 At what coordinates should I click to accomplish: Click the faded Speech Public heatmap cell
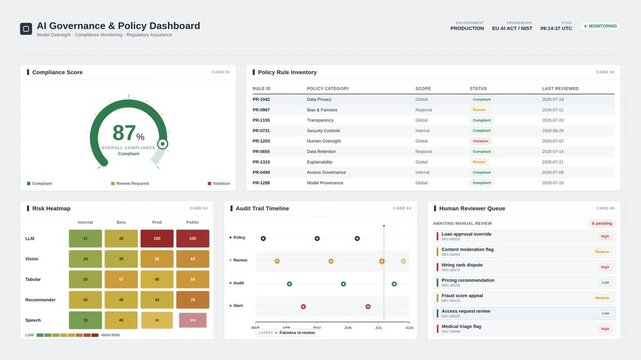click(x=193, y=320)
